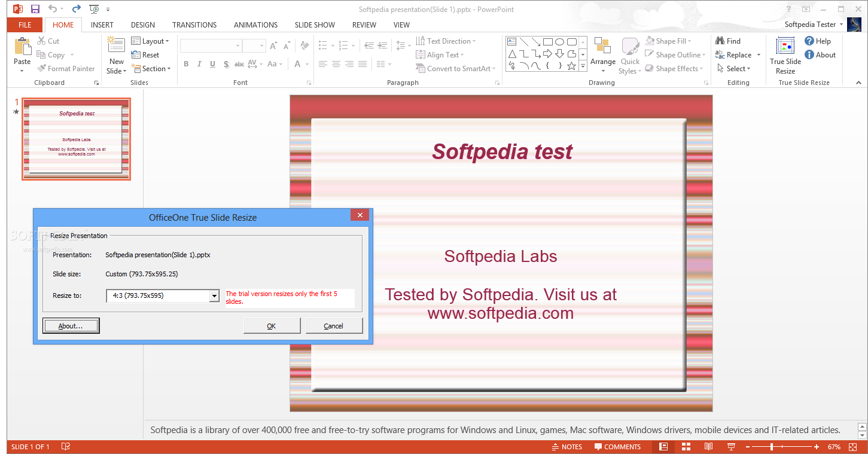868x454 pixels.
Task: Switch to Reading view
Action: 708,447
